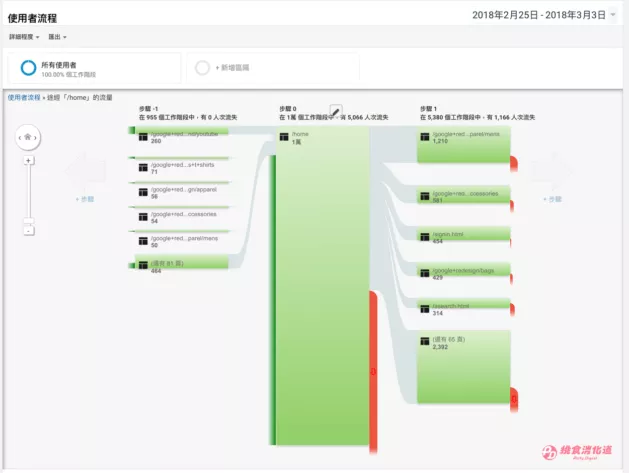The image size is (629, 473).
Task: Click the zoom slider handle
Action: (28, 221)
